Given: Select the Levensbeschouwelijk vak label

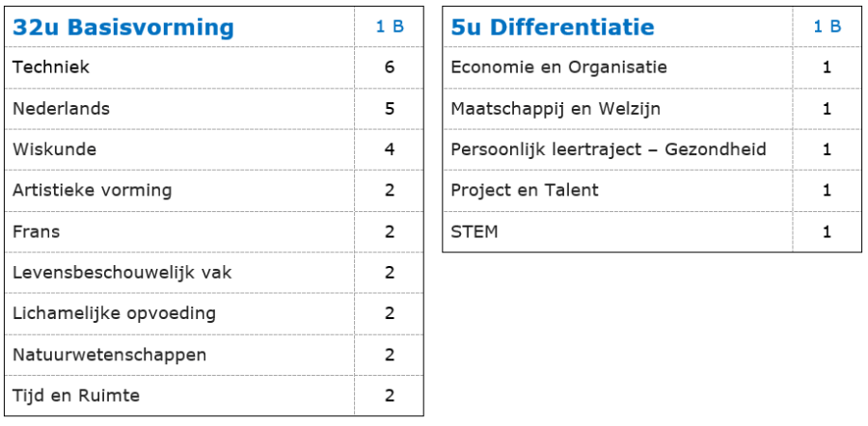Looking at the screenshot, I should pos(122,273).
